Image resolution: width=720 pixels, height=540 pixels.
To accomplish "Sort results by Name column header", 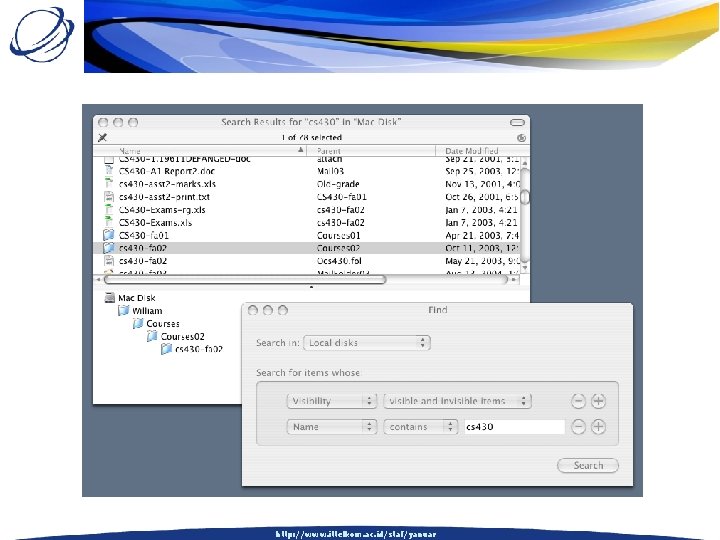I will coord(200,151).
